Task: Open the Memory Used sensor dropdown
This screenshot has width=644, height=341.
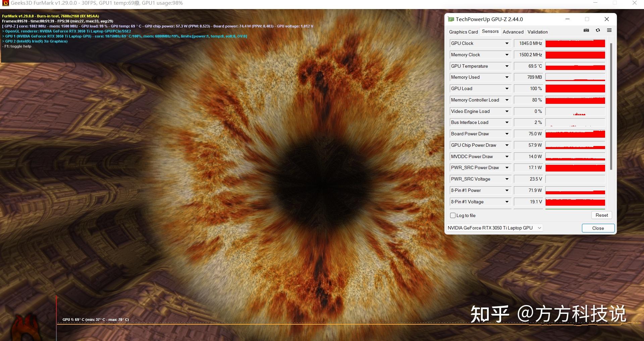Action: pyautogui.click(x=507, y=77)
